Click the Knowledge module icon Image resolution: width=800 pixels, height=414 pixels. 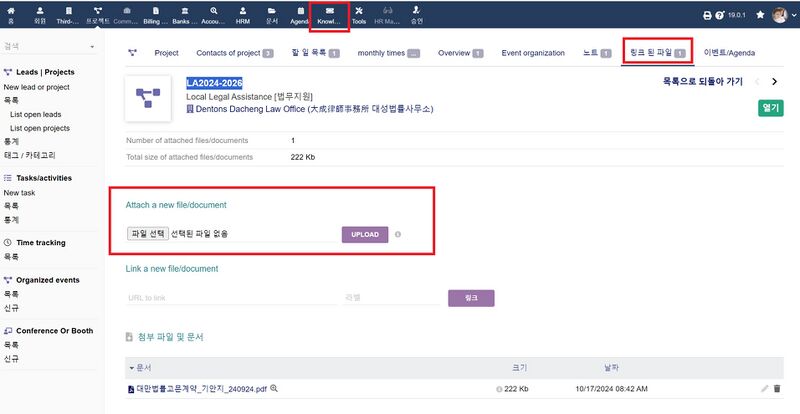[x=329, y=14]
